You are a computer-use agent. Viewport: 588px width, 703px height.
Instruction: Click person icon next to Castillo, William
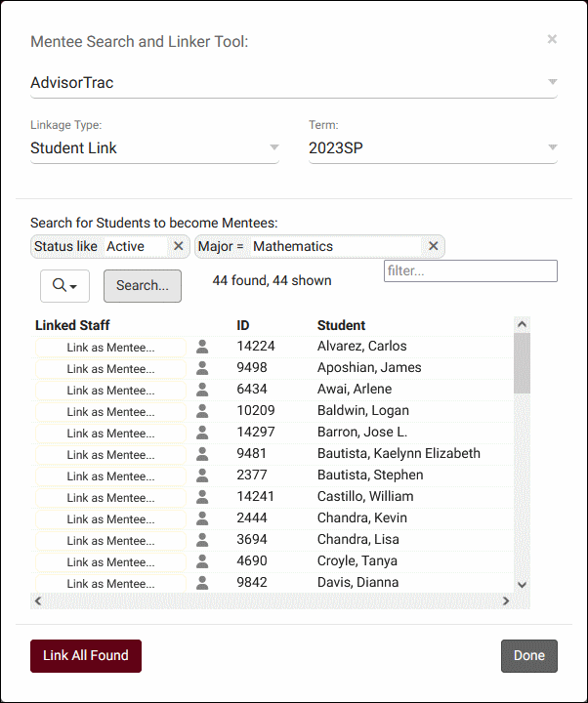coord(202,497)
